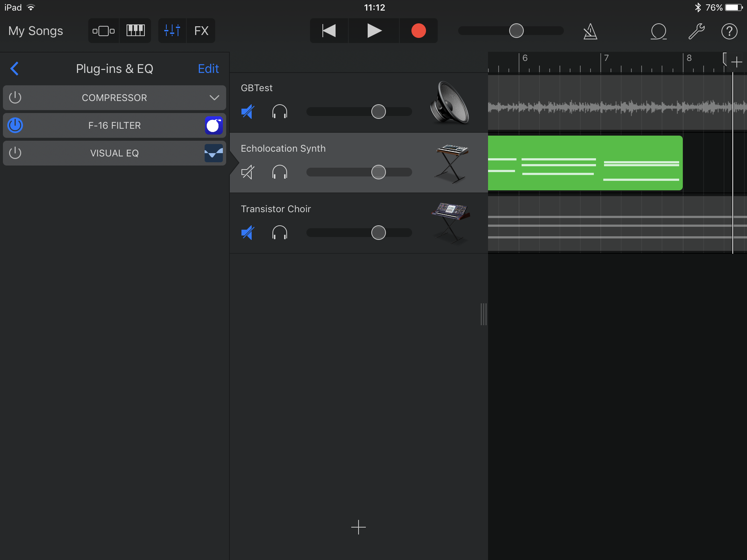Select the Transistor Choir track name

pyautogui.click(x=276, y=209)
